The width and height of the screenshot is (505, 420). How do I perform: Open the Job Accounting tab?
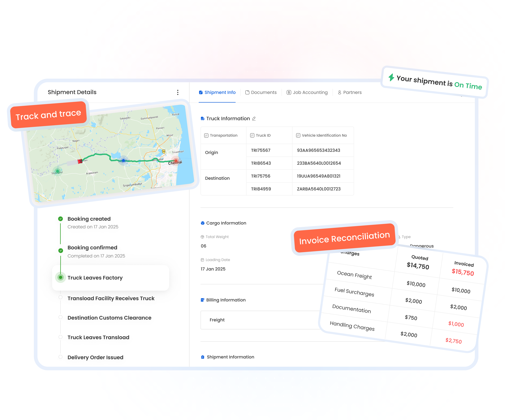point(307,92)
